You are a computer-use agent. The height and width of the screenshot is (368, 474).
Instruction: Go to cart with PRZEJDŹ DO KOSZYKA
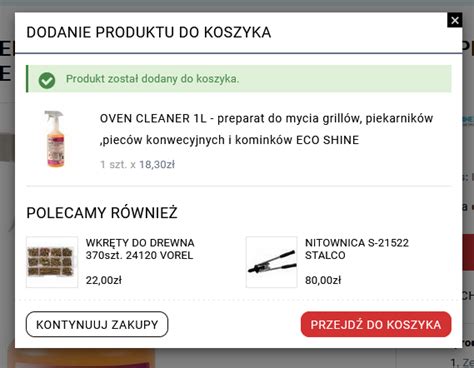coord(376,325)
